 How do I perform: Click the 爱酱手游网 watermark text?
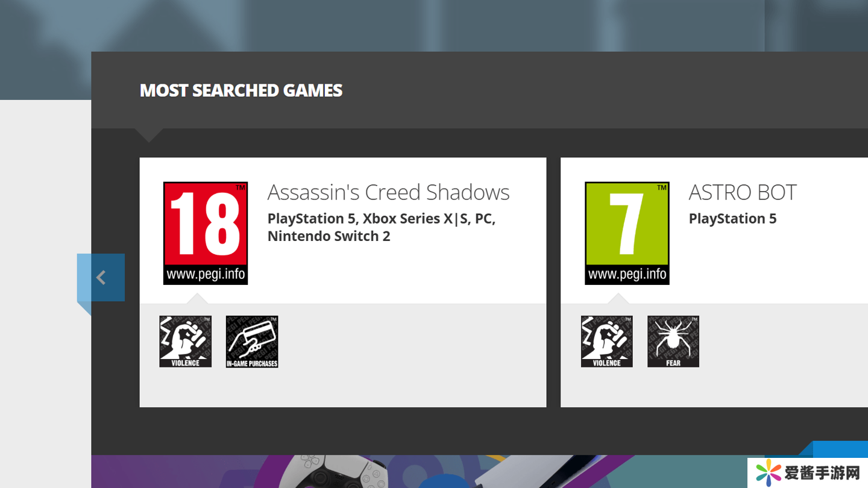coord(822,473)
